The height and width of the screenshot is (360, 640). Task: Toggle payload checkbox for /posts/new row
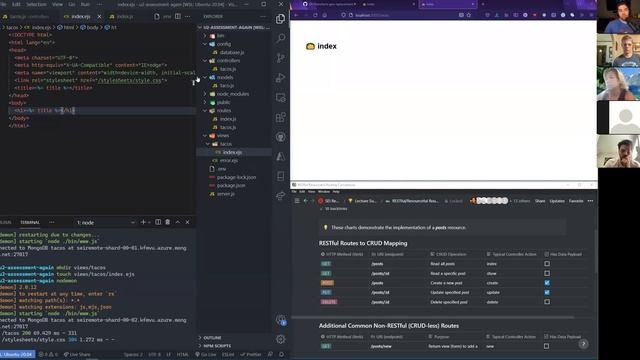(546, 346)
